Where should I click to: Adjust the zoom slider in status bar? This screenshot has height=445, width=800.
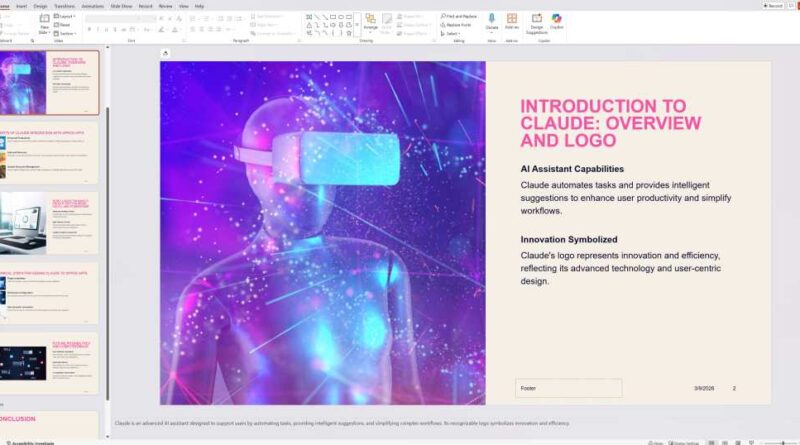783,443
